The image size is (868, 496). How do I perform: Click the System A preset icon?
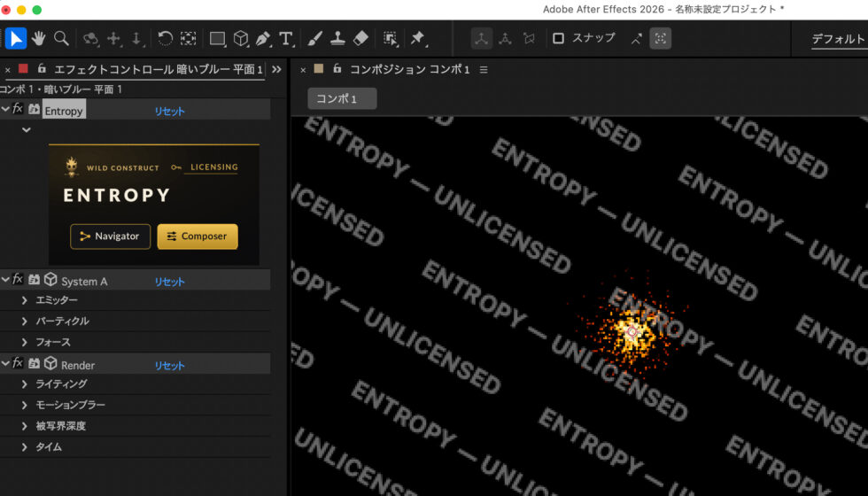[x=34, y=280]
